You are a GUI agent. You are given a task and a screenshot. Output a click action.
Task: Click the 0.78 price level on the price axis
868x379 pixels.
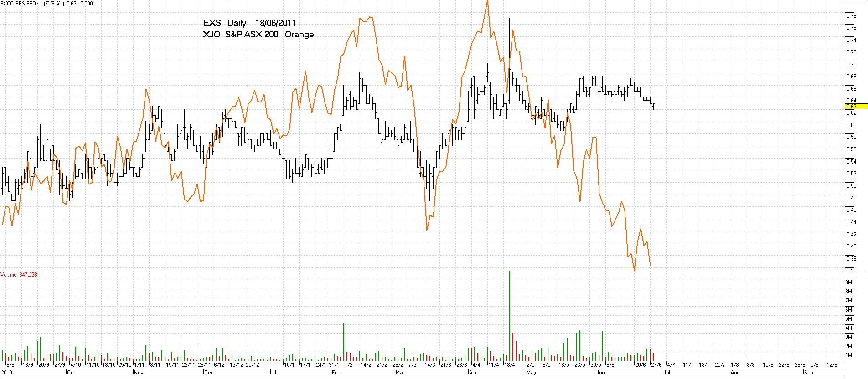(851, 16)
